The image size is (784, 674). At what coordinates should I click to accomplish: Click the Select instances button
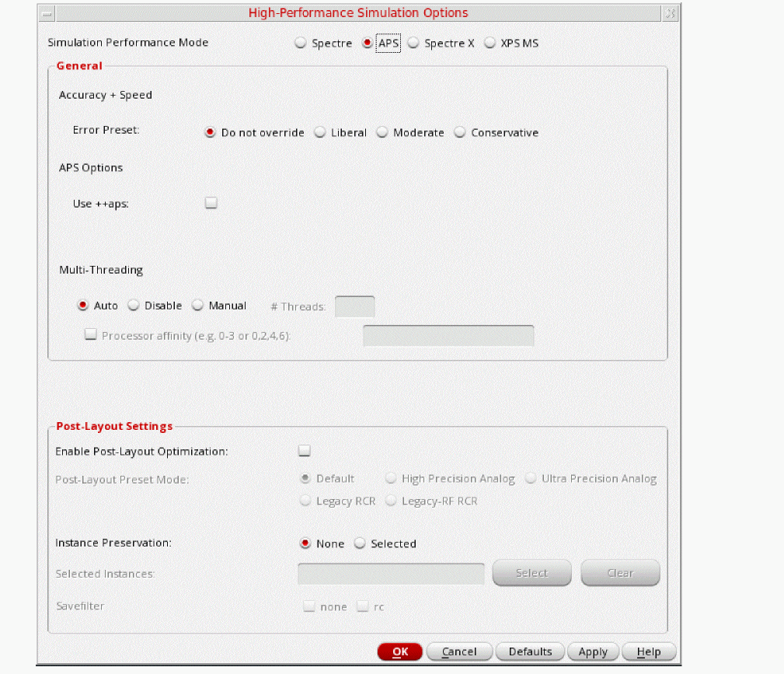(x=532, y=573)
